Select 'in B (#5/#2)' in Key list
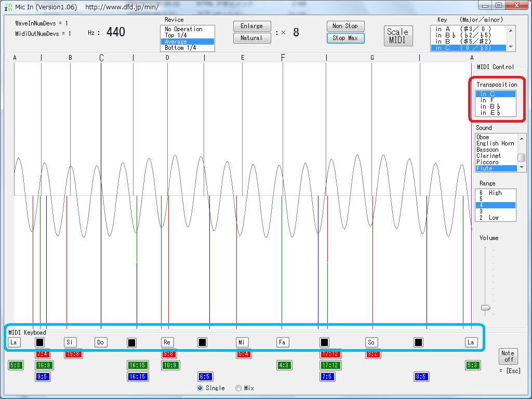Viewport: 532px width, 399px height. 469,42
